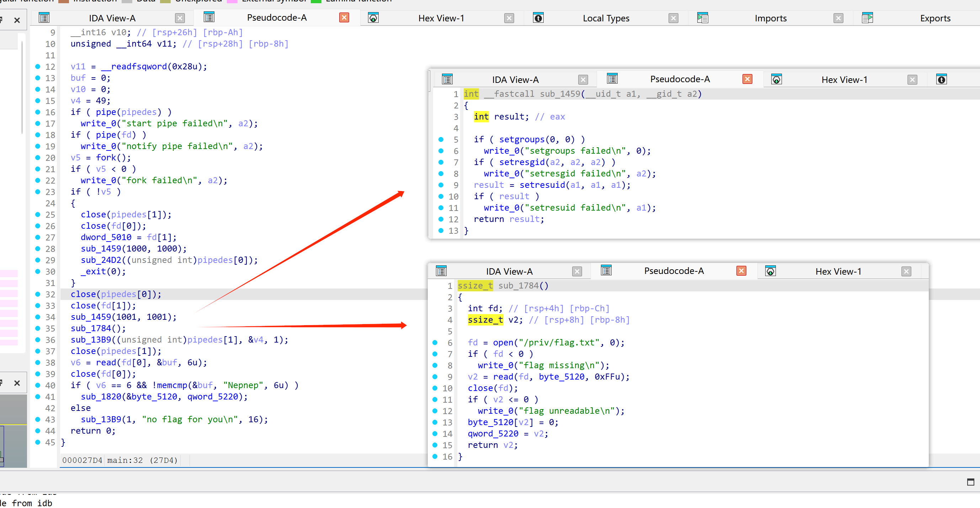
Task: Open the Local Types tab
Action: pyautogui.click(x=606, y=18)
